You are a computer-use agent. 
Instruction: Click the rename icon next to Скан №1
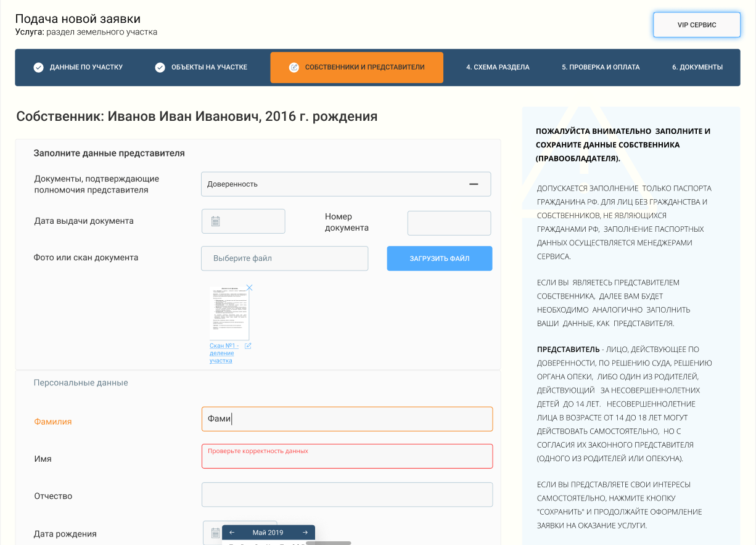click(248, 346)
